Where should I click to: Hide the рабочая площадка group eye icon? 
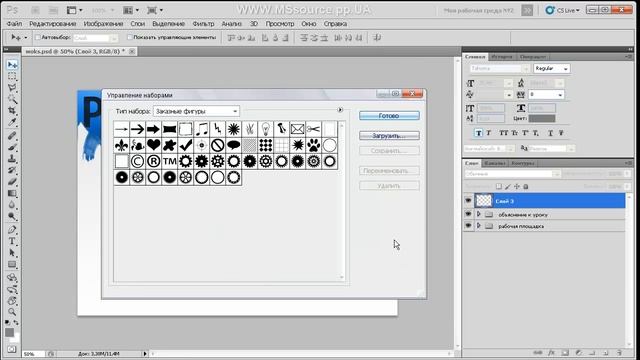468,225
